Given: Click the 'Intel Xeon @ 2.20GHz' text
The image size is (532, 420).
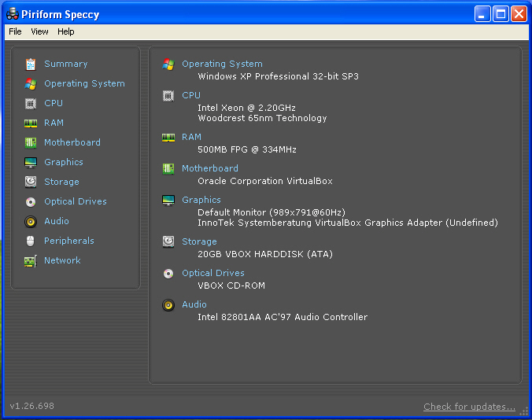Looking at the screenshot, I should (246, 108).
